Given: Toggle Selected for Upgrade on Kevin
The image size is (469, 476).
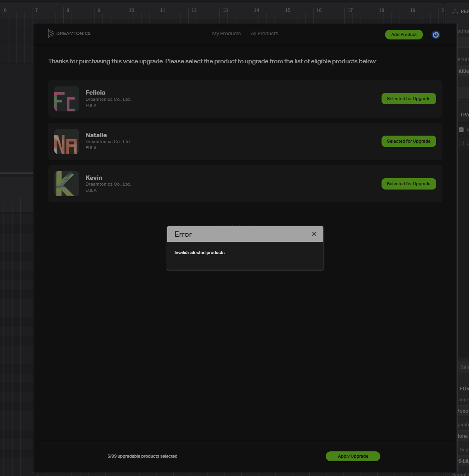Looking at the screenshot, I should (408, 184).
